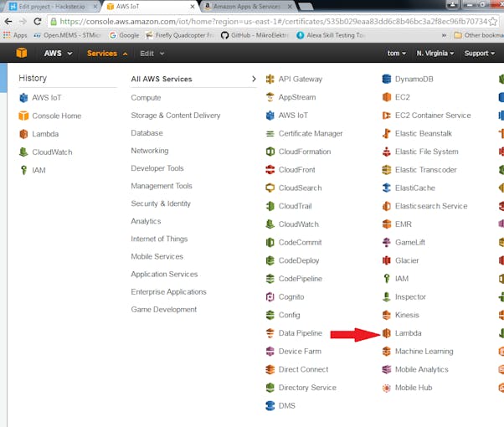This screenshot has width=504, height=427.
Task: Click the Certificate Manager icon
Action: click(x=270, y=133)
